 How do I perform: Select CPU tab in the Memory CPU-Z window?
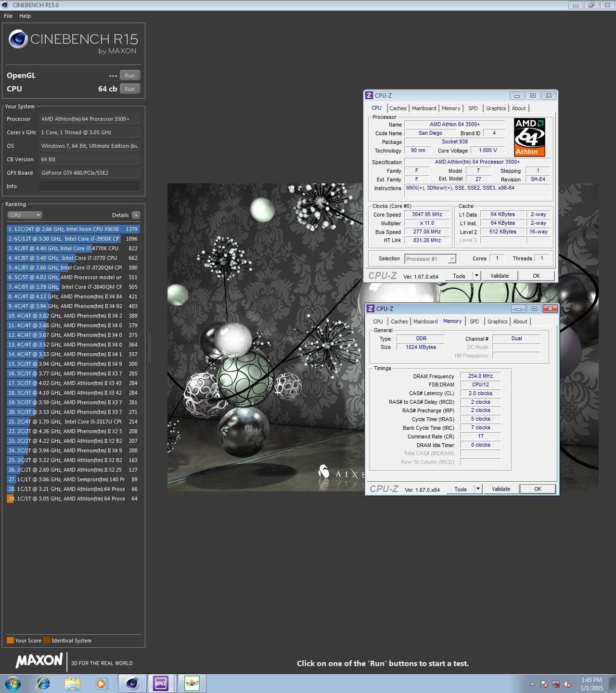coord(378,321)
